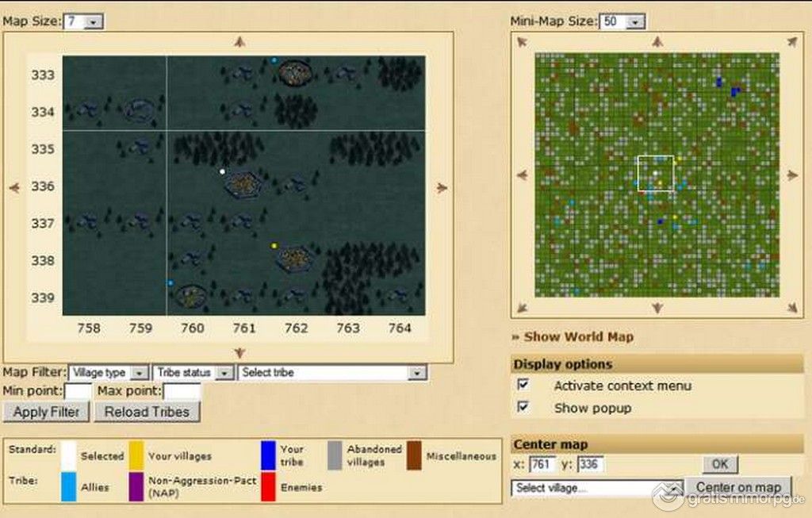Click the Min point input field
Viewport: 812px width, 518px height.
click(78, 391)
